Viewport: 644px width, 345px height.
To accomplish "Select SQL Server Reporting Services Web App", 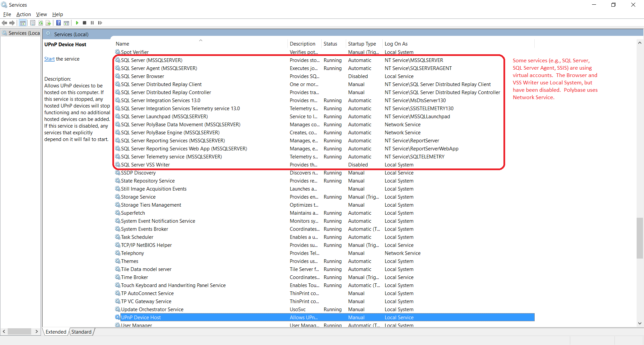I will (x=324, y=149).
